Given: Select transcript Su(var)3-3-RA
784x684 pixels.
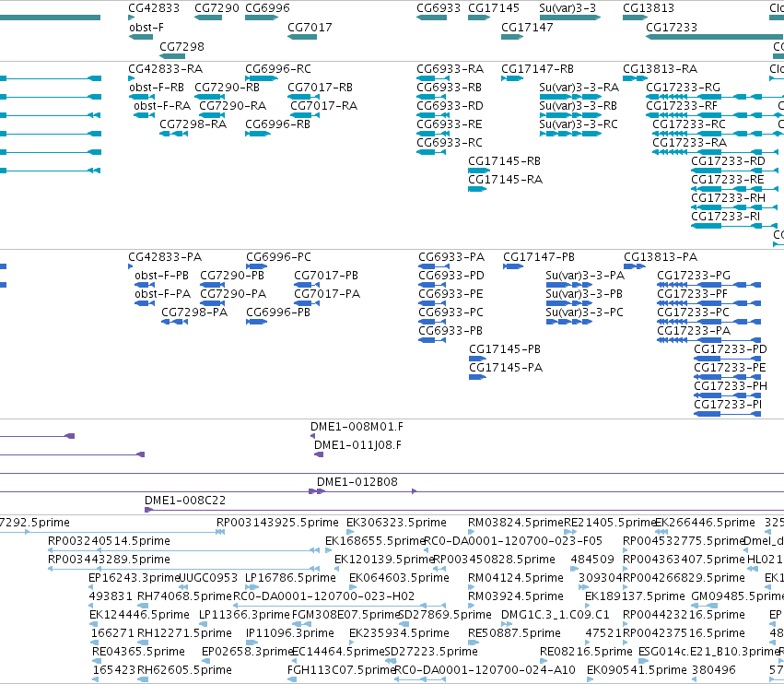Looking at the screenshot, I should click(x=579, y=88).
